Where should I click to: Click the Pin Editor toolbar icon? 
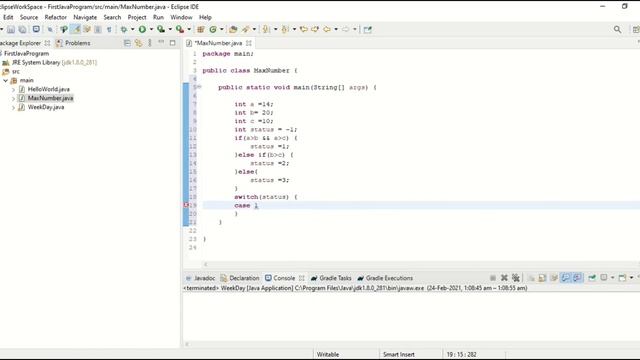pos(367,29)
